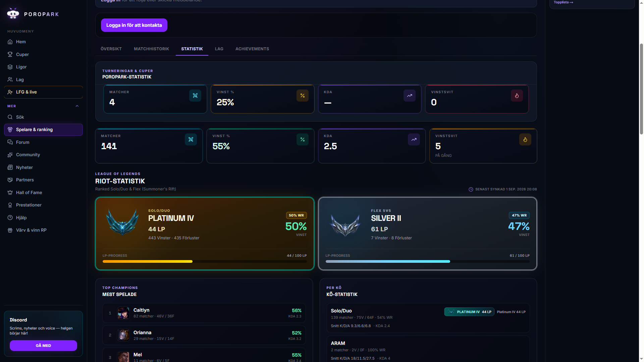Click the Lag users icon
The image size is (644, 362).
10,79
